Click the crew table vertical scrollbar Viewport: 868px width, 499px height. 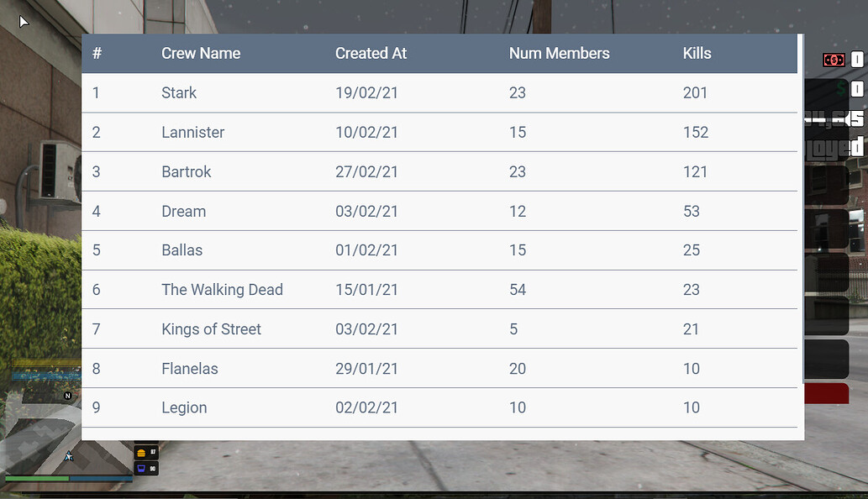point(801,235)
